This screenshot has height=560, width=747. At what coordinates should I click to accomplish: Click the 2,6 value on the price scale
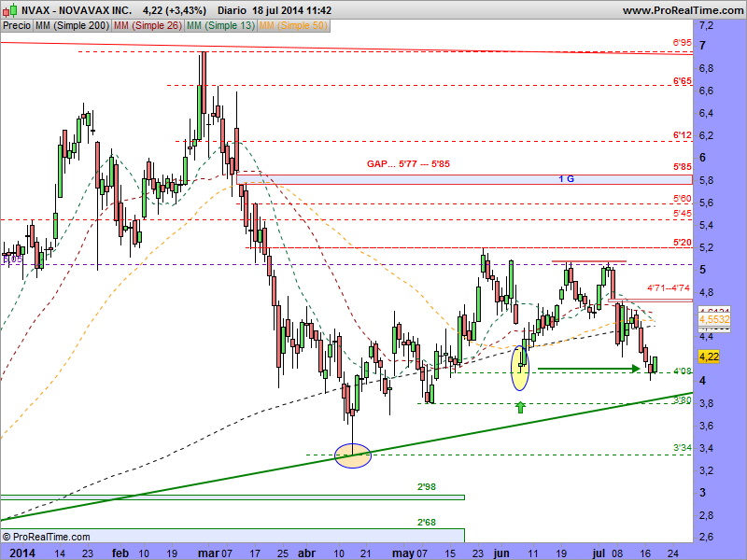click(x=707, y=537)
